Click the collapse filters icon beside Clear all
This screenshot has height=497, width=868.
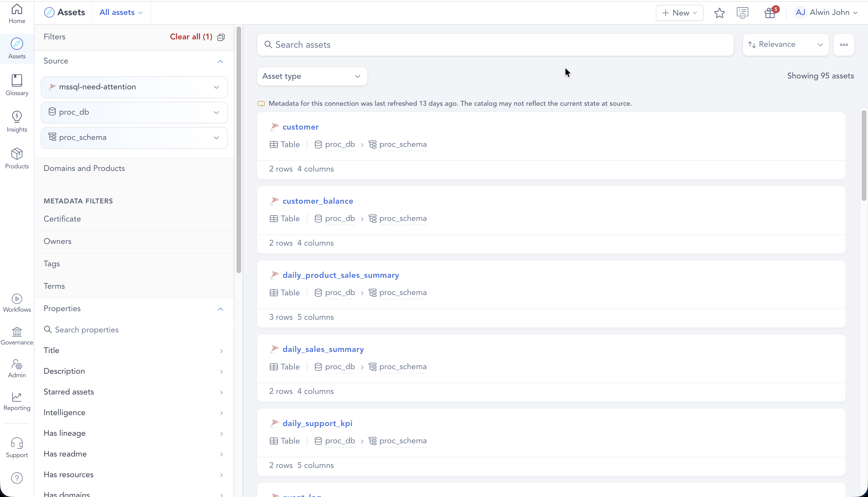click(x=221, y=37)
